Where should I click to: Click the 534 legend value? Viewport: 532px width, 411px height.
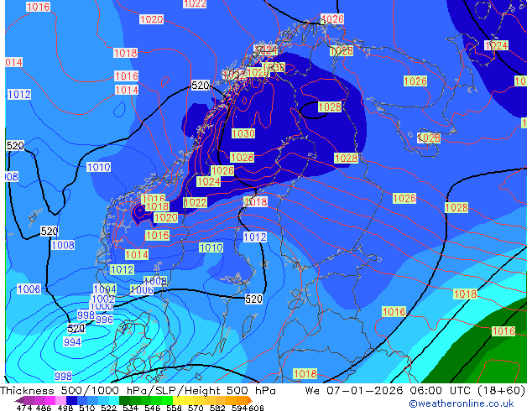(x=130, y=408)
